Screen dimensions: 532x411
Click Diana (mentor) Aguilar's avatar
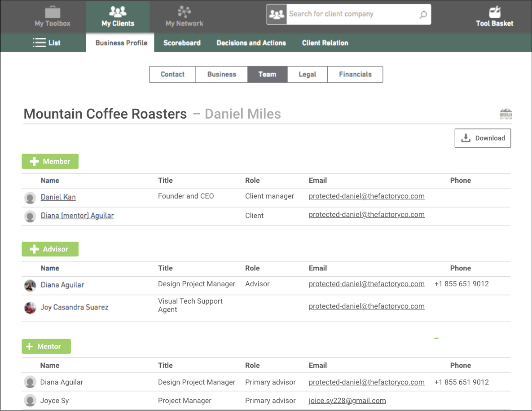click(x=30, y=216)
